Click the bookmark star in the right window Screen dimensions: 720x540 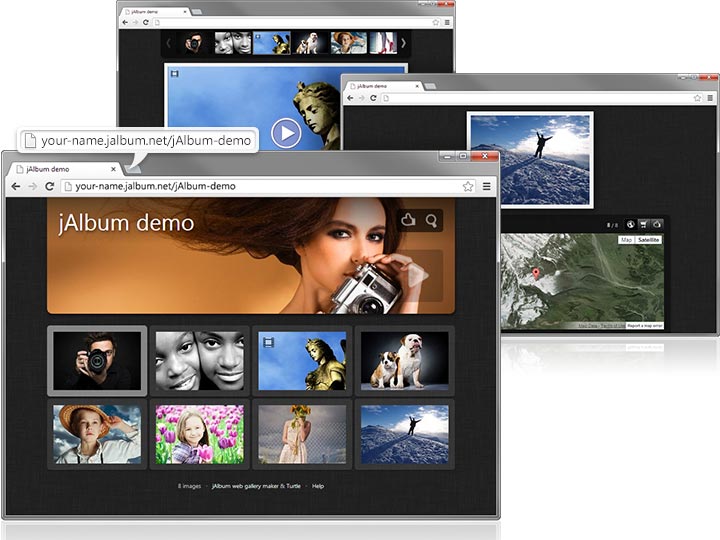(x=697, y=98)
